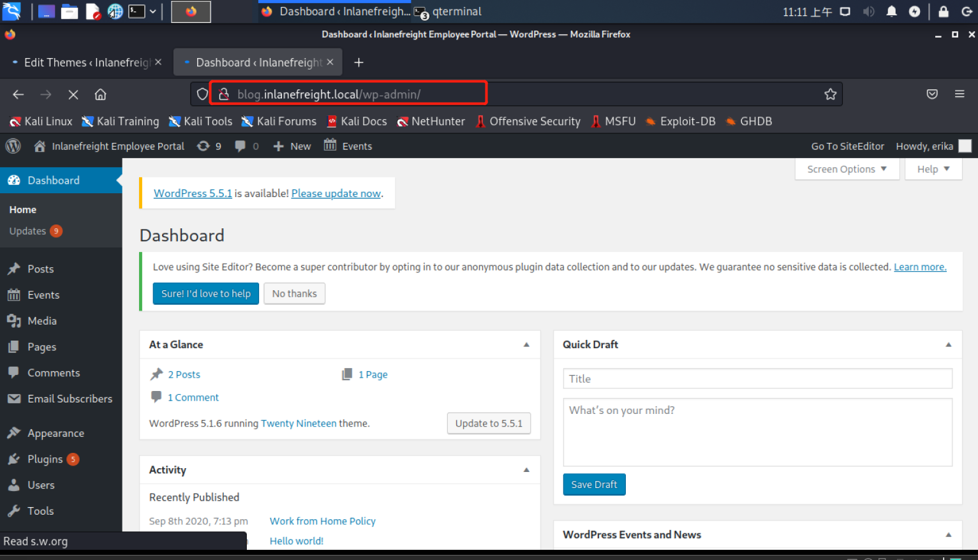This screenshot has height=560, width=978.
Task: Click the tracking protection shield icon
Action: [x=202, y=94]
